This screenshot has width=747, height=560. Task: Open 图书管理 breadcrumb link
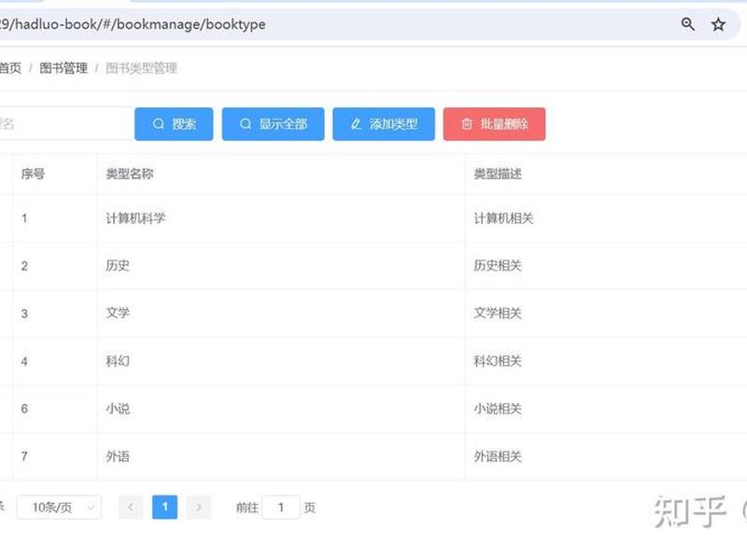(63, 68)
